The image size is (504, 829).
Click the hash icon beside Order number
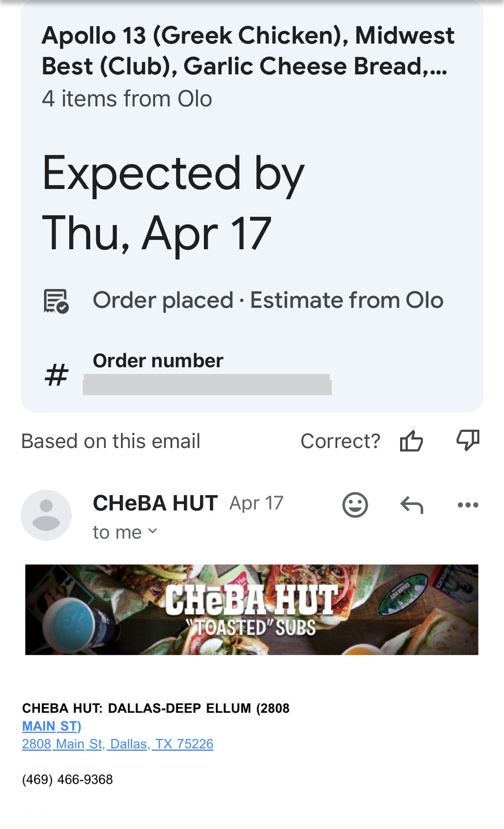[x=56, y=375]
